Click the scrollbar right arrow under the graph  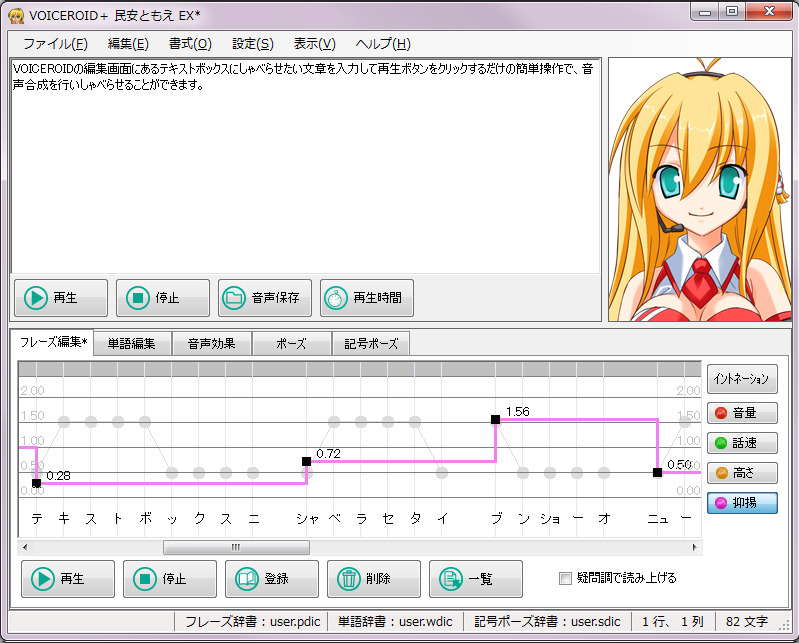pyautogui.click(x=695, y=548)
